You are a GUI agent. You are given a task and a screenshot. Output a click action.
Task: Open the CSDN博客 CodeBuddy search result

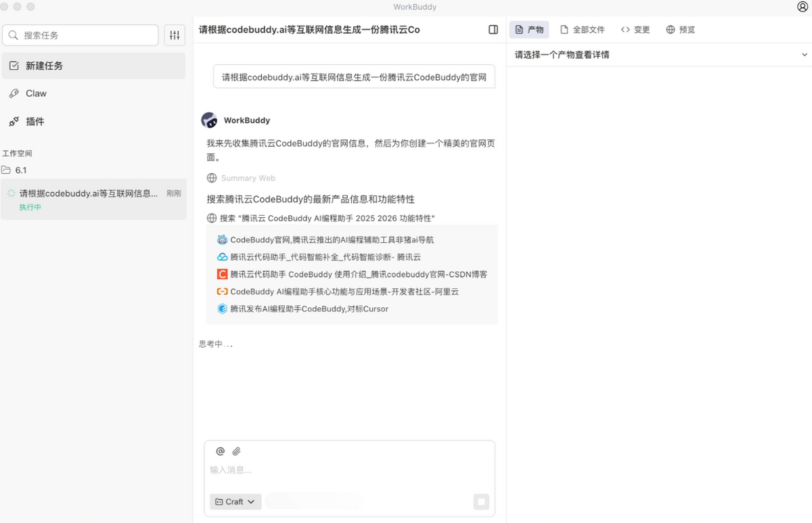point(358,275)
